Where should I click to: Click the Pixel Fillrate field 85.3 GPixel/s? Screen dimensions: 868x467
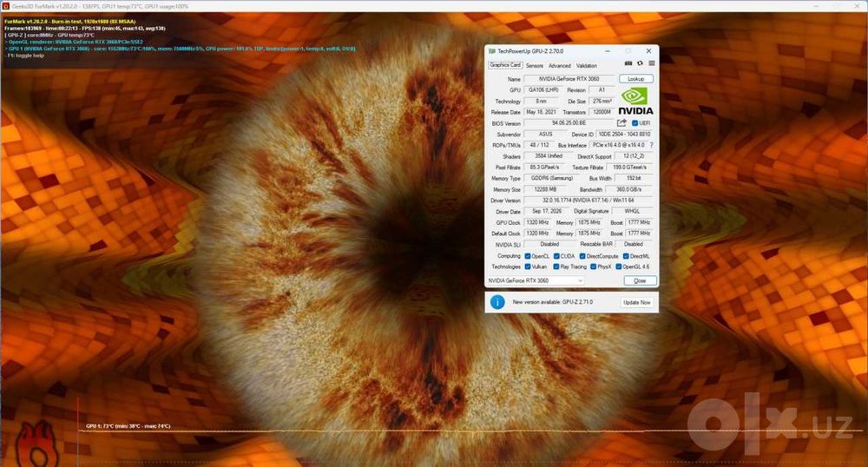point(544,168)
